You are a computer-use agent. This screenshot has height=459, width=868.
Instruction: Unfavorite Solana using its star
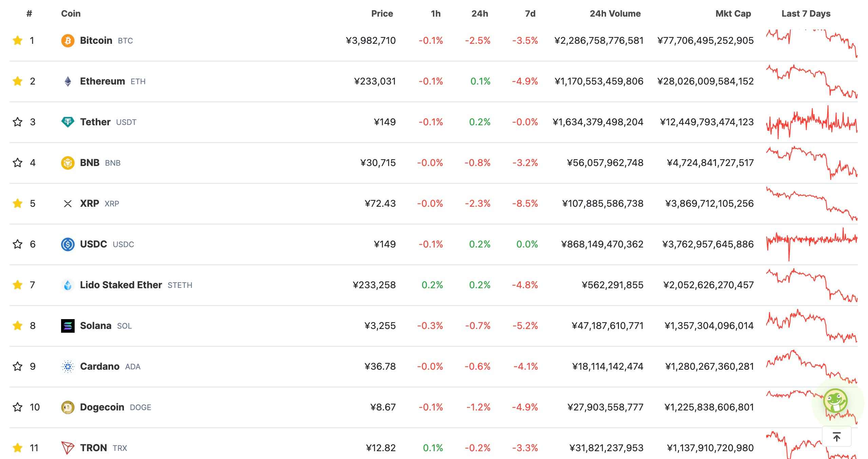(x=18, y=326)
